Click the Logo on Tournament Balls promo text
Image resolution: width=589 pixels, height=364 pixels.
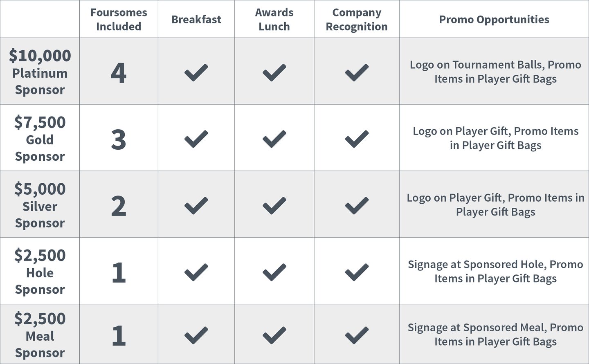coord(495,72)
